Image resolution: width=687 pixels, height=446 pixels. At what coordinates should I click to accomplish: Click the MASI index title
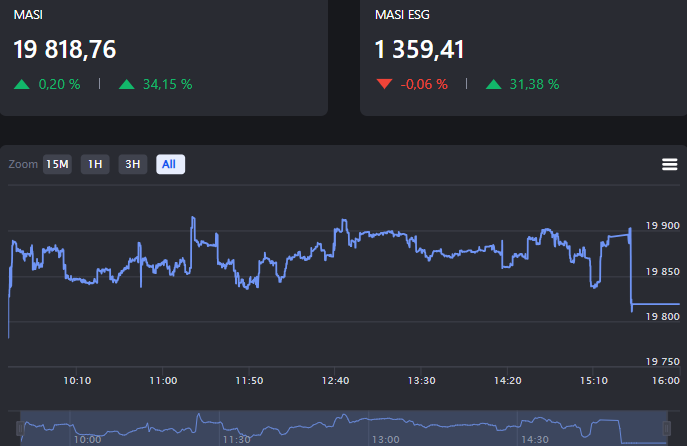coord(27,15)
